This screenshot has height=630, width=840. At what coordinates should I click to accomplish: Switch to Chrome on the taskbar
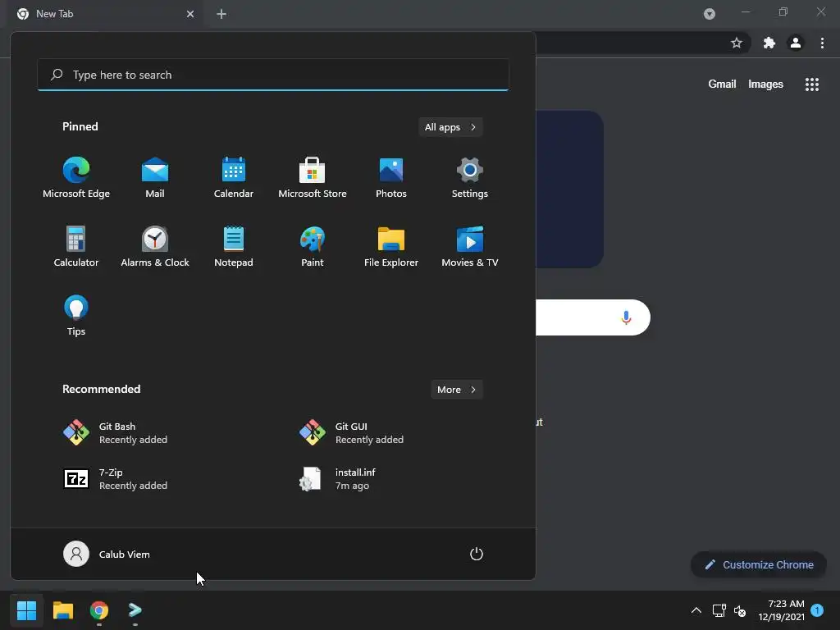click(x=99, y=610)
